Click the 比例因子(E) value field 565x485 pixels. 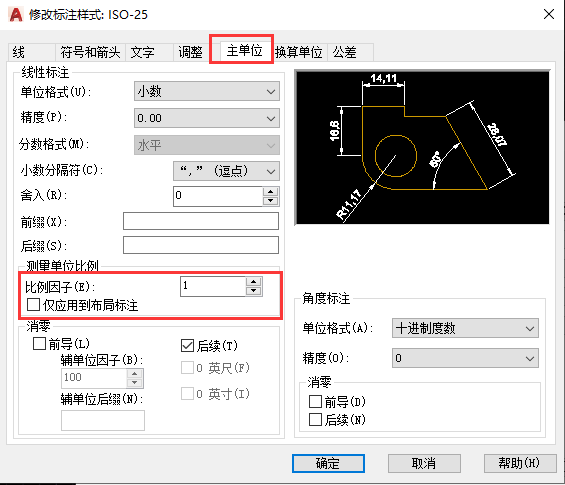pos(213,286)
